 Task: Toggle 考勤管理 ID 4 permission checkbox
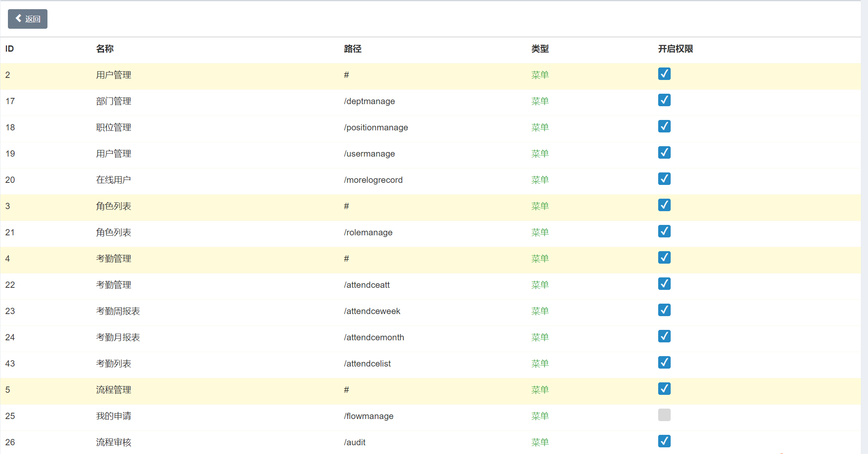pyautogui.click(x=664, y=257)
